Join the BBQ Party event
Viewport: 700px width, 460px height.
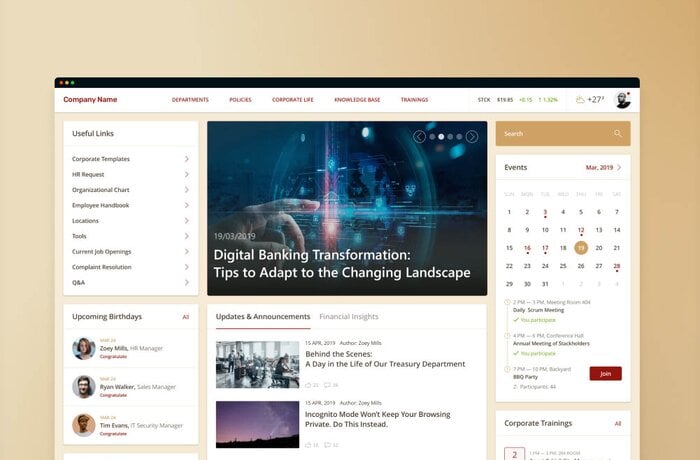tap(605, 373)
